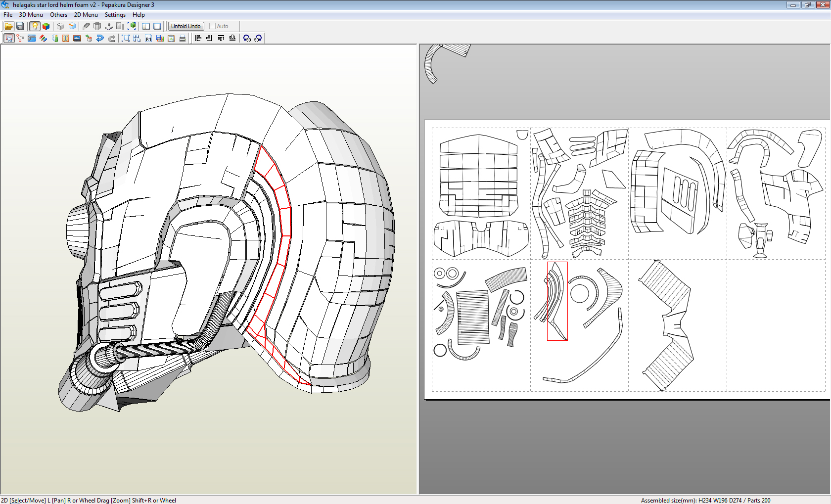This screenshot has height=504, width=831.
Task: Click the Align Left icon
Action: pyautogui.click(x=198, y=38)
